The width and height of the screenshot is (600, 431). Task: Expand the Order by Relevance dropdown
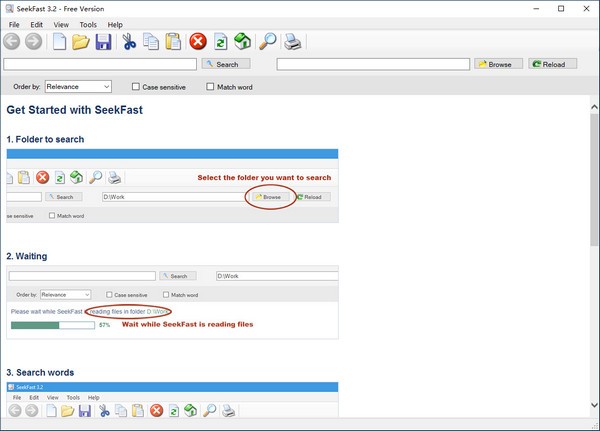coord(77,87)
